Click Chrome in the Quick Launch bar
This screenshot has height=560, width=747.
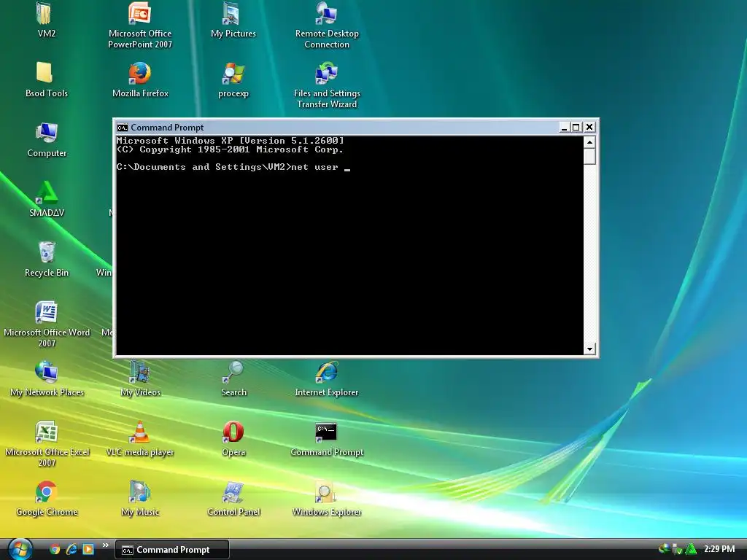[55, 549]
